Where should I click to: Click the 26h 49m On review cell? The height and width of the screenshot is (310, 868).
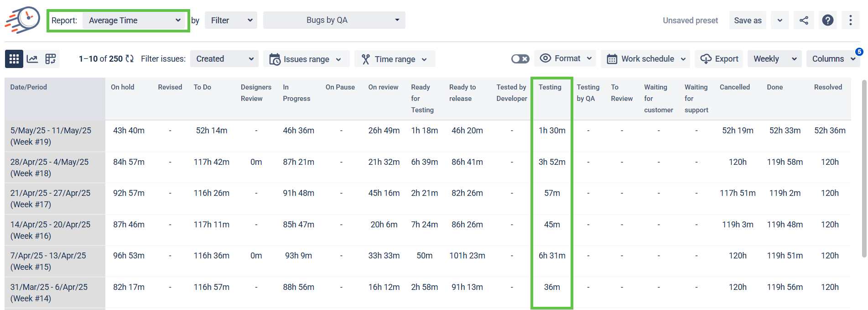click(384, 131)
